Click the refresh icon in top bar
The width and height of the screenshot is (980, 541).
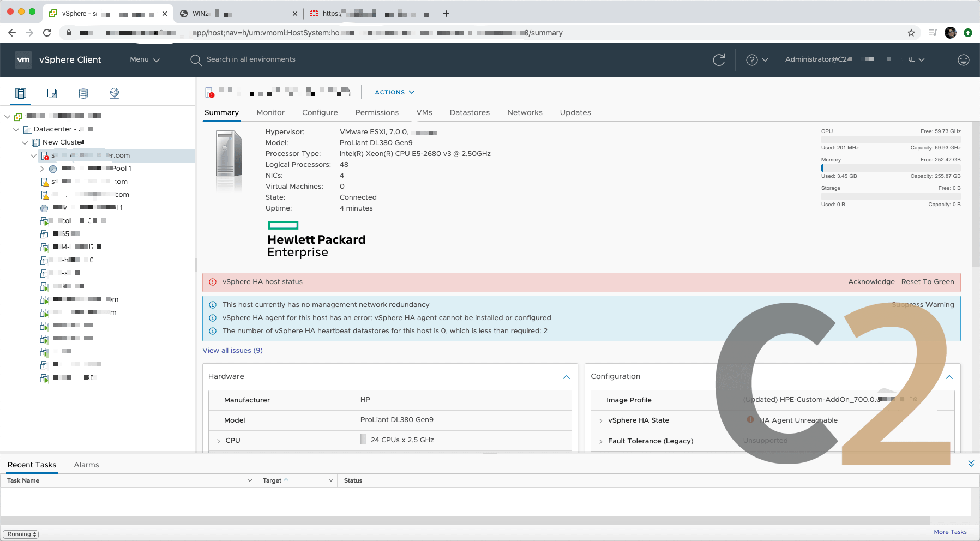(x=719, y=60)
